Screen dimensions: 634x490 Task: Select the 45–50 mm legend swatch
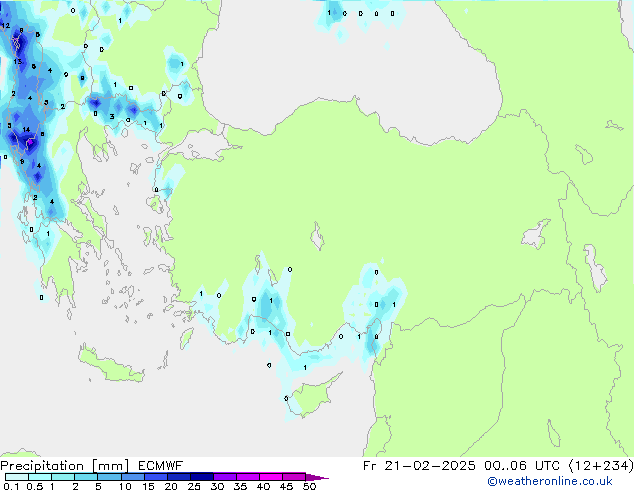(294, 477)
